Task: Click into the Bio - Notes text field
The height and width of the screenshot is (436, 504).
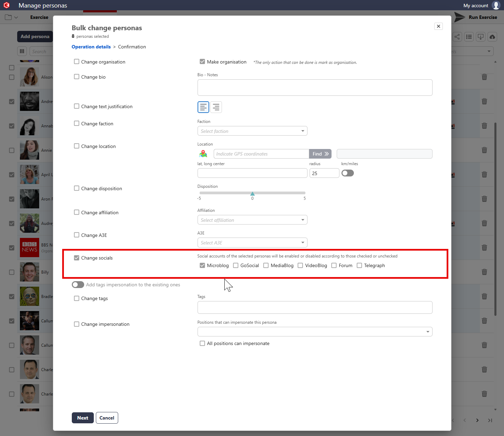Action: [315, 88]
